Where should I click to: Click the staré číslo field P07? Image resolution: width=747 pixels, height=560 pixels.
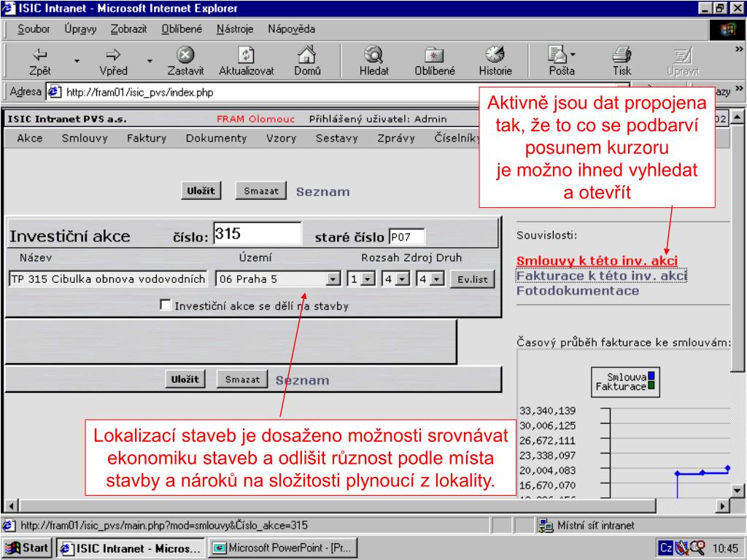407,237
